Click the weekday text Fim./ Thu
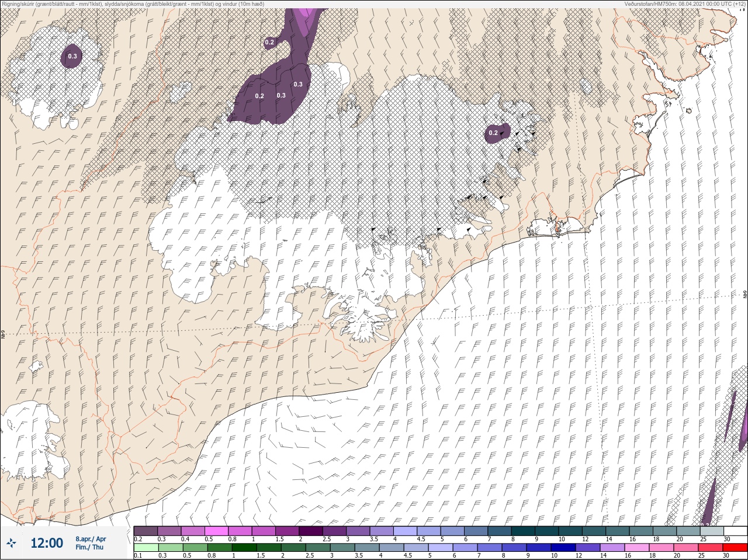Image resolution: width=748 pixels, height=560 pixels. [x=89, y=547]
